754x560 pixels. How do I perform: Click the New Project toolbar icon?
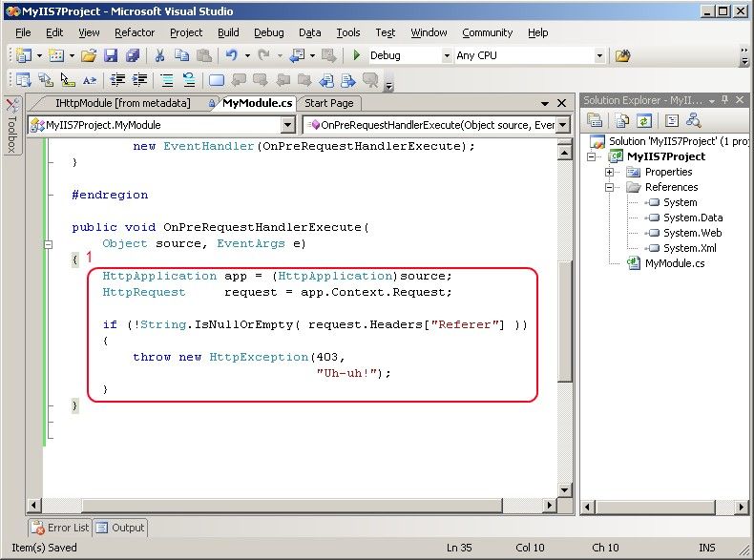pyautogui.click(x=24, y=55)
